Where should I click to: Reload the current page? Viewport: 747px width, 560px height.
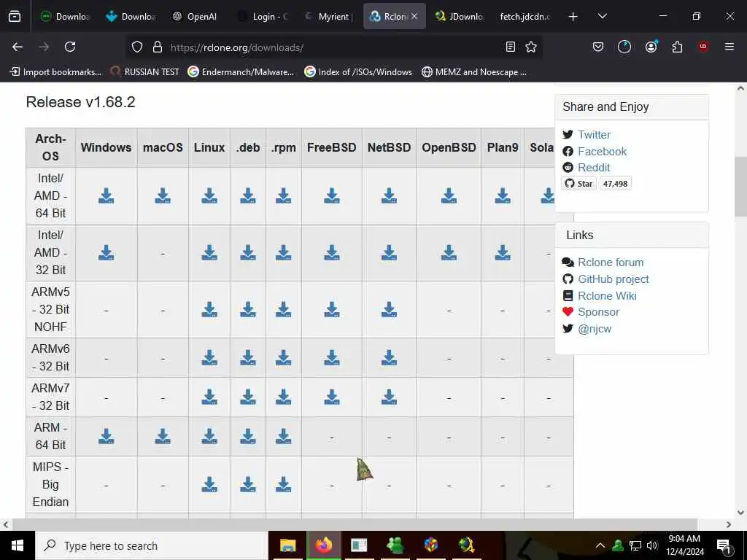point(70,47)
